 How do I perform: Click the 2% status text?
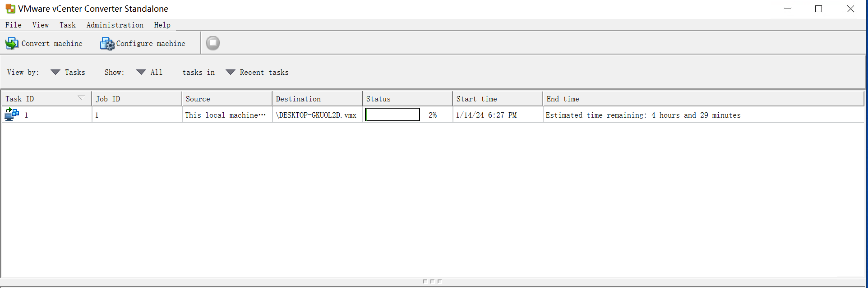[x=433, y=115]
